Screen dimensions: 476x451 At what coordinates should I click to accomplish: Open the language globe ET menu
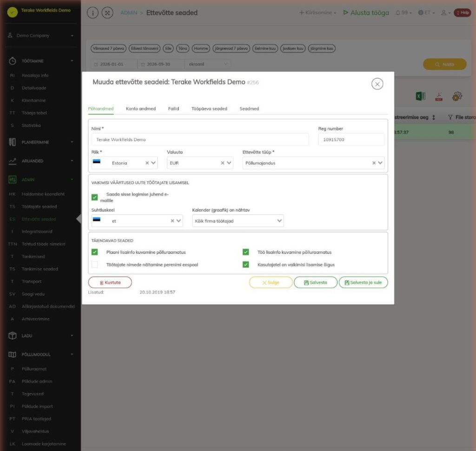[x=426, y=13]
